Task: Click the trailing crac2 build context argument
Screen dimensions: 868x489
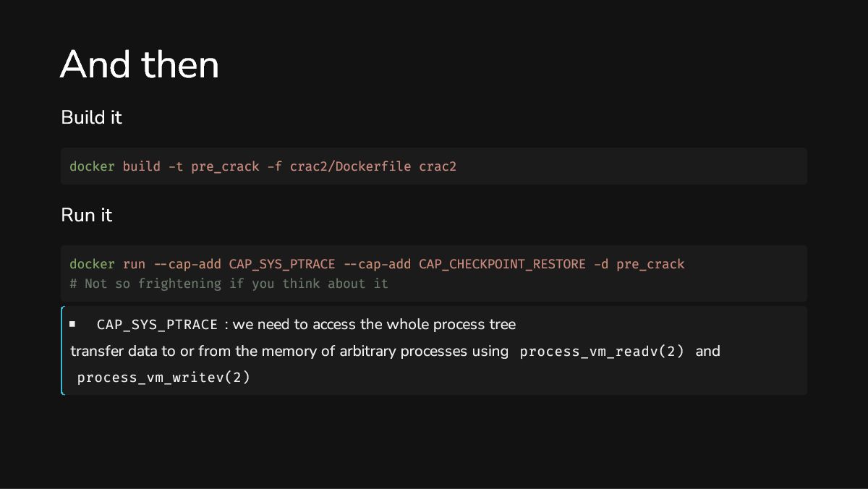Action: coord(438,166)
